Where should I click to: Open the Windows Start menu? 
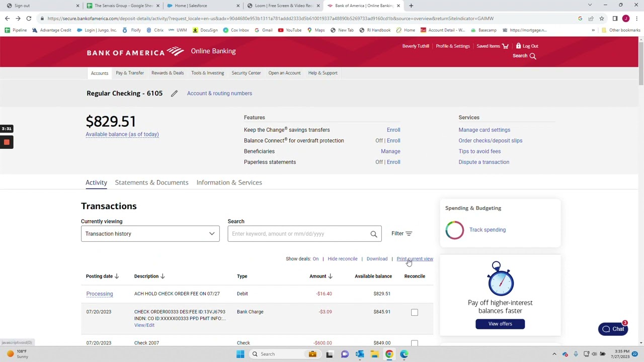click(x=240, y=354)
